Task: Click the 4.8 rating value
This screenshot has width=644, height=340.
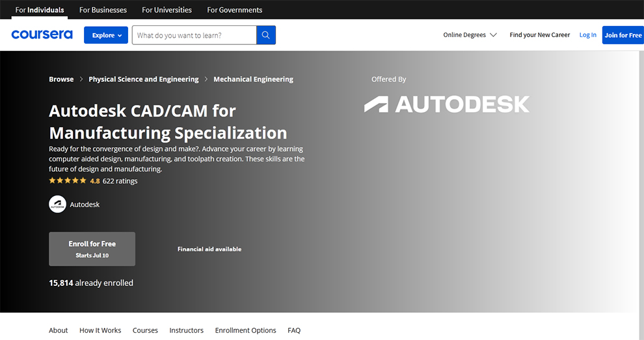Action: point(95,181)
